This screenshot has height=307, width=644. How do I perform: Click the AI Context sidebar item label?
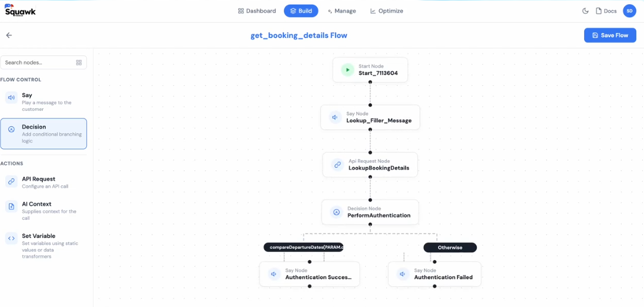coord(37,204)
